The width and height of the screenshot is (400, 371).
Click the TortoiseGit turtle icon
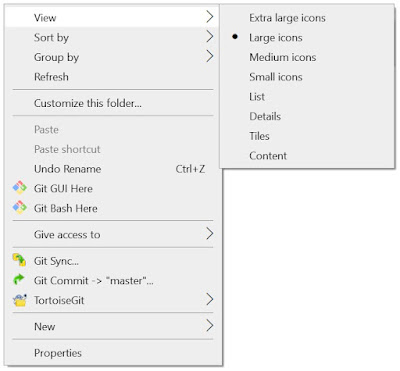pos(20,300)
